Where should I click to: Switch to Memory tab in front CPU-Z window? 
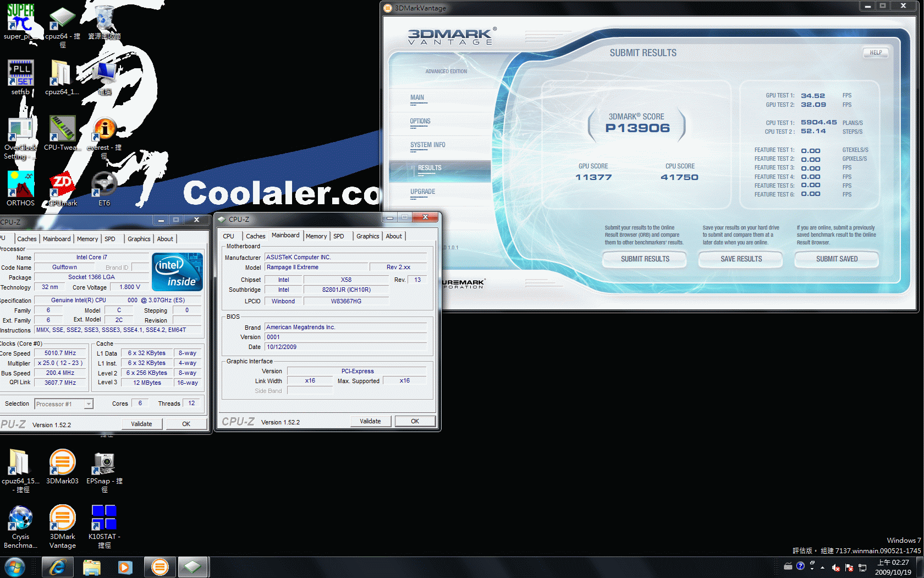tap(316, 236)
